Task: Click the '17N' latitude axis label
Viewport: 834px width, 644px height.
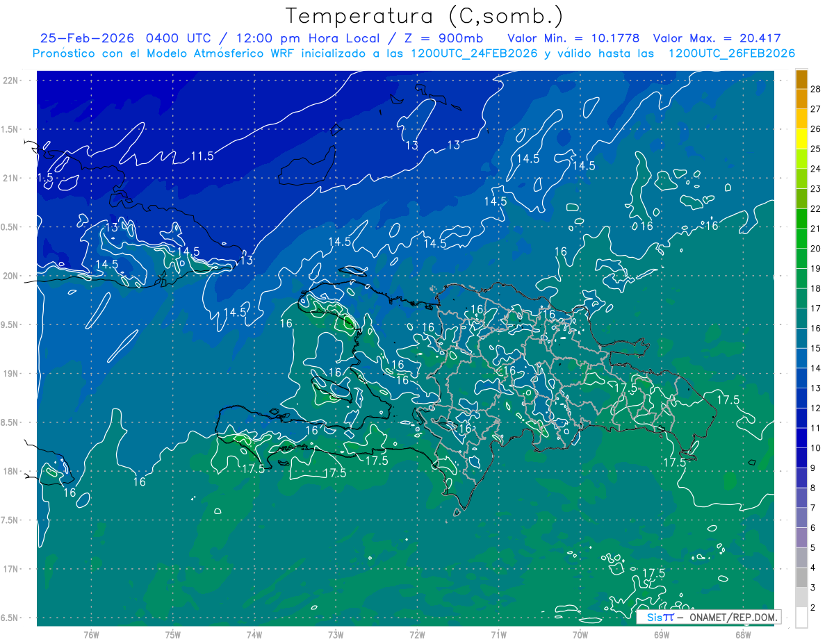Action: click(x=10, y=569)
